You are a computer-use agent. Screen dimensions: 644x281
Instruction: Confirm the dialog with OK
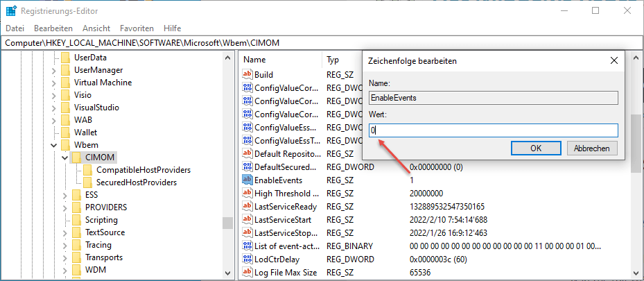(x=536, y=148)
